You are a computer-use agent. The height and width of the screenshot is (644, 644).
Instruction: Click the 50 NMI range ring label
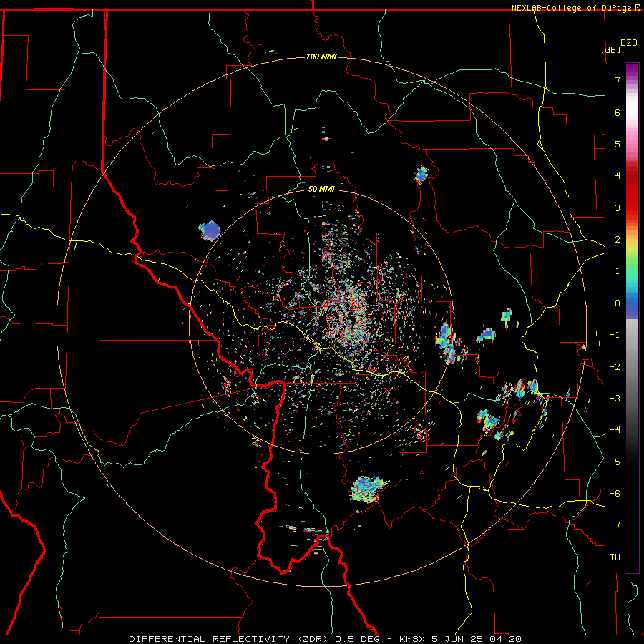click(x=321, y=189)
